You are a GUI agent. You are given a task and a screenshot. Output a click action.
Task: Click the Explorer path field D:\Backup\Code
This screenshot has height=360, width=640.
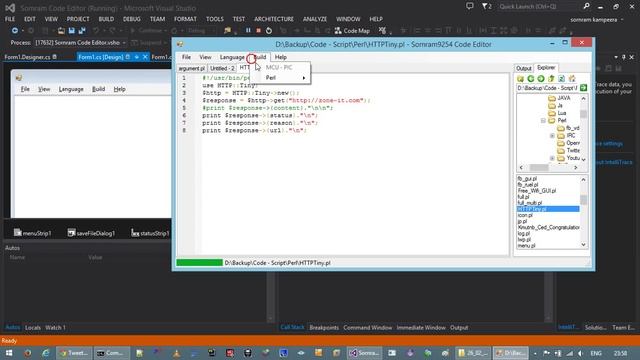click(x=547, y=88)
